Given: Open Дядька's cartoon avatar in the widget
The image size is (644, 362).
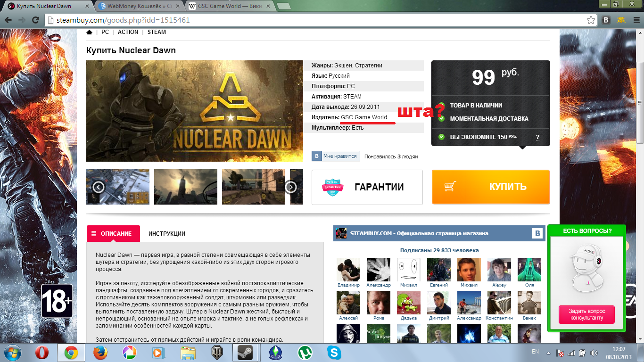Looking at the screenshot, I should point(409,303).
